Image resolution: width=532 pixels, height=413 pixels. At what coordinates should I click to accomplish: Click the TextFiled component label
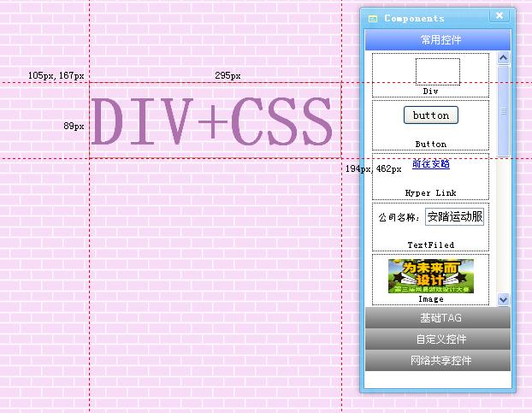click(431, 245)
